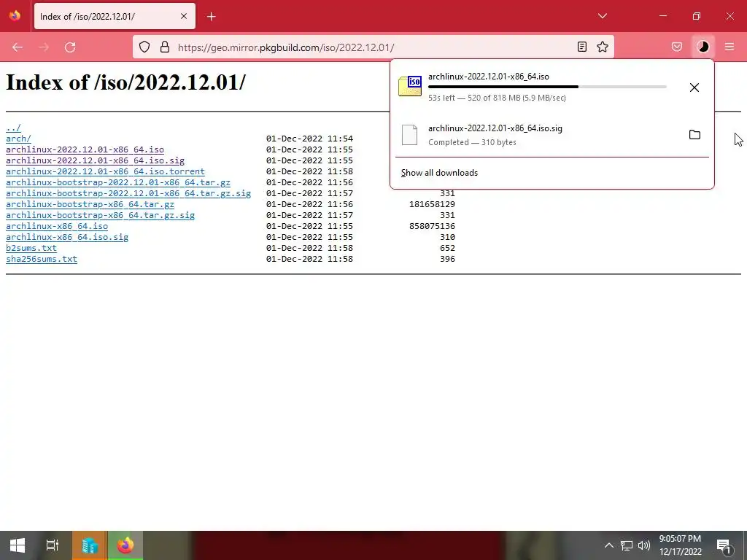The height and width of the screenshot is (560, 747).
Task: Show hidden system tray icons
Action: (609, 545)
